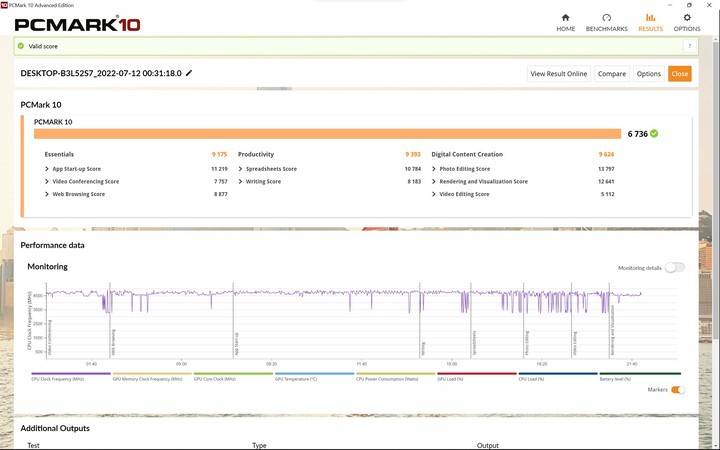Viewport: 720px width, 450px height.
Task: Expand Photo Editing Score details
Action: [x=434, y=169]
